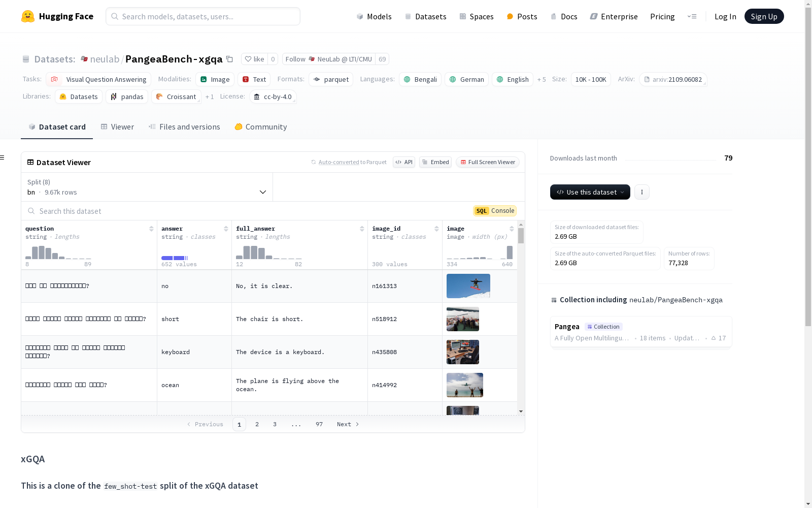The height and width of the screenshot is (508, 812).
Task: Open the navigation more-menu icon
Action: click(x=692, y=16)
